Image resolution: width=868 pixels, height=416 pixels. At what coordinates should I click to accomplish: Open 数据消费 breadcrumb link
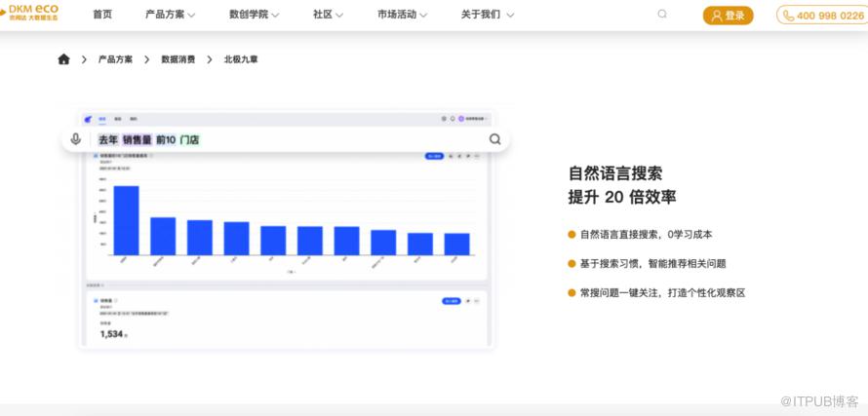point(178,59)
